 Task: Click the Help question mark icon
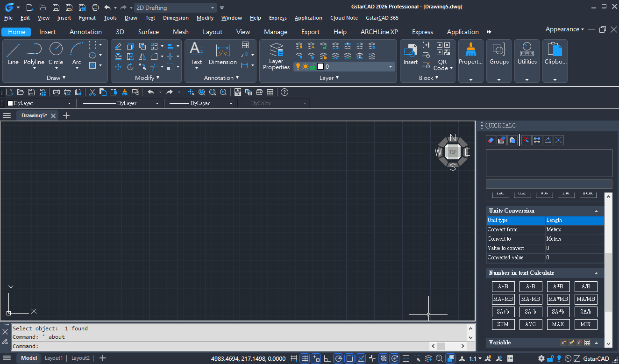[x=284, y=92]
